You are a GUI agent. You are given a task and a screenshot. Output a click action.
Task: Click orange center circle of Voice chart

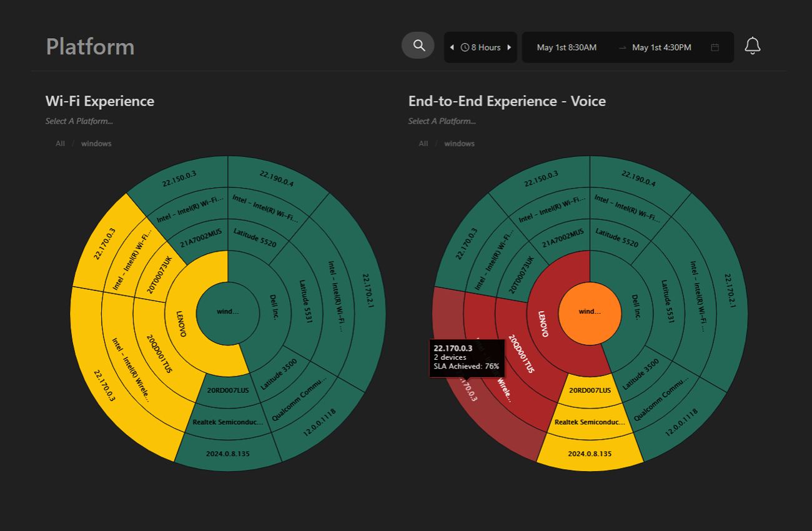pyautogui.click(x=590, y=311)
